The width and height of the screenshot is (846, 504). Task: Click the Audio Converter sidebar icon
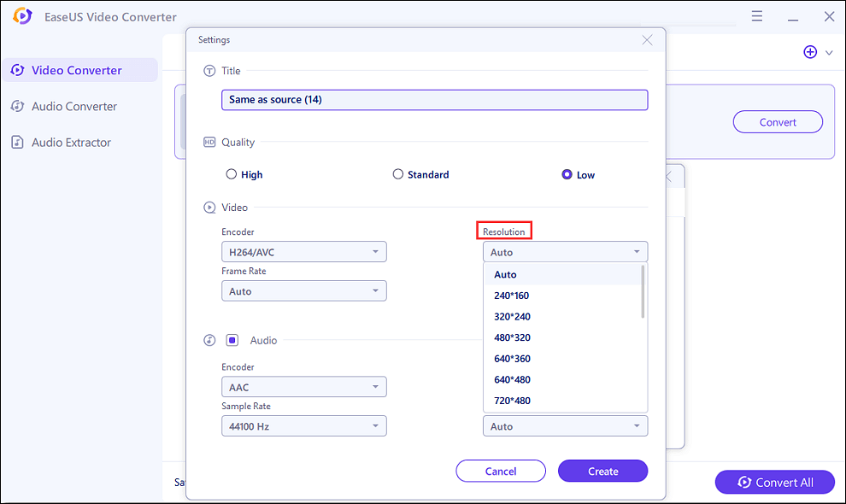(x=17, y=107)
